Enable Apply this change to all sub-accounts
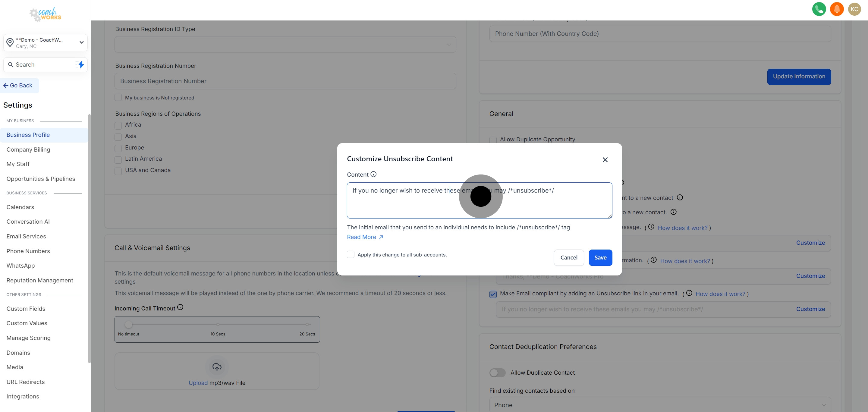 351,254
